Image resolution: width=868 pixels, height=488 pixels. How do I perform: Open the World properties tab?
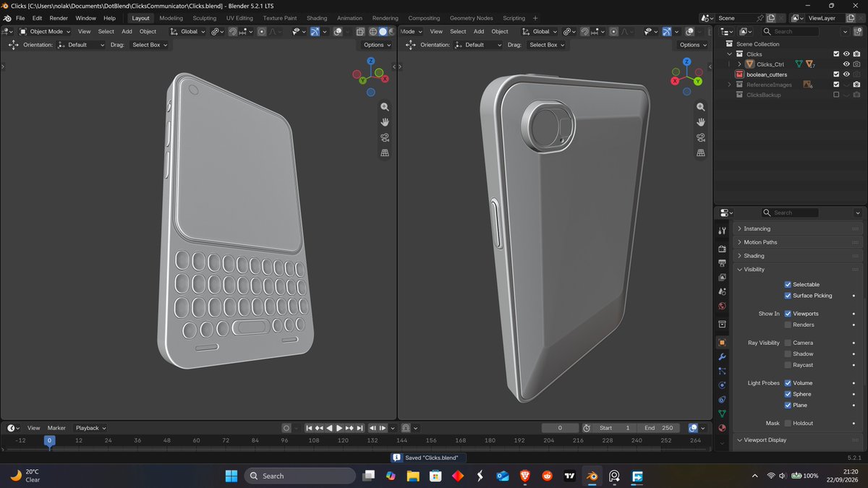click(x=721, y=307)
